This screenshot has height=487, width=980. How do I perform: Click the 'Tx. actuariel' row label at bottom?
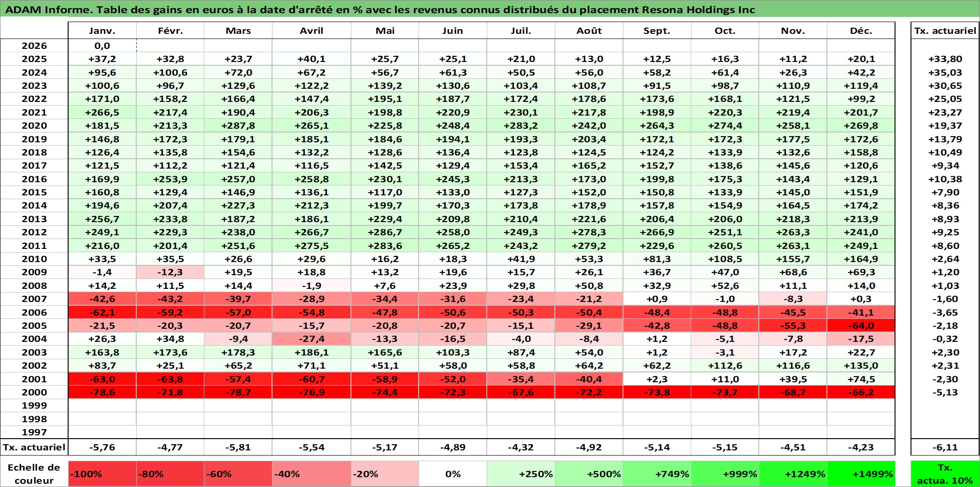tap(34, 447)
